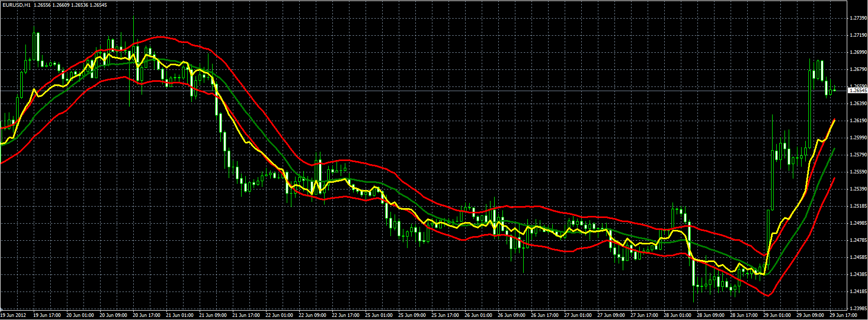Click the 1.24185 price axis label

(x=859, y=292)
